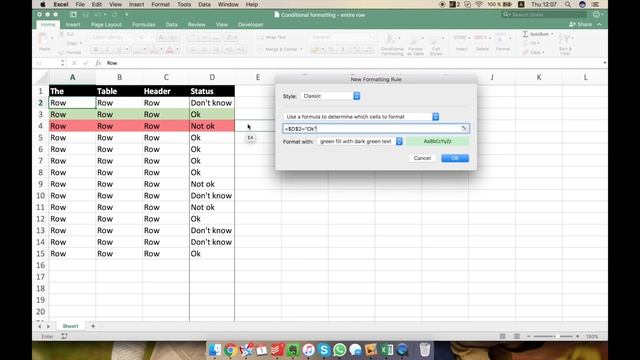Open the Style dropdown showing Classic
Viewport: 640px width, 360px height.
[330, 96]
